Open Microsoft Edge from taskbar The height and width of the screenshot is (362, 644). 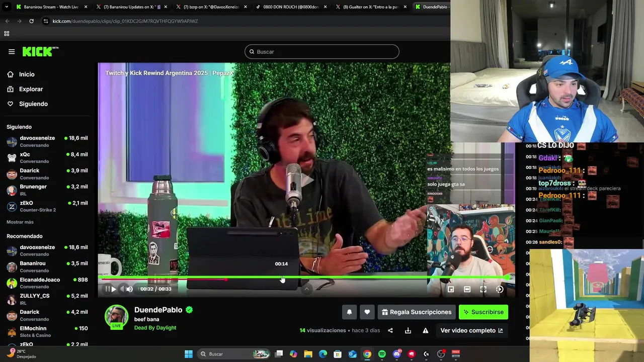[323, 354]
